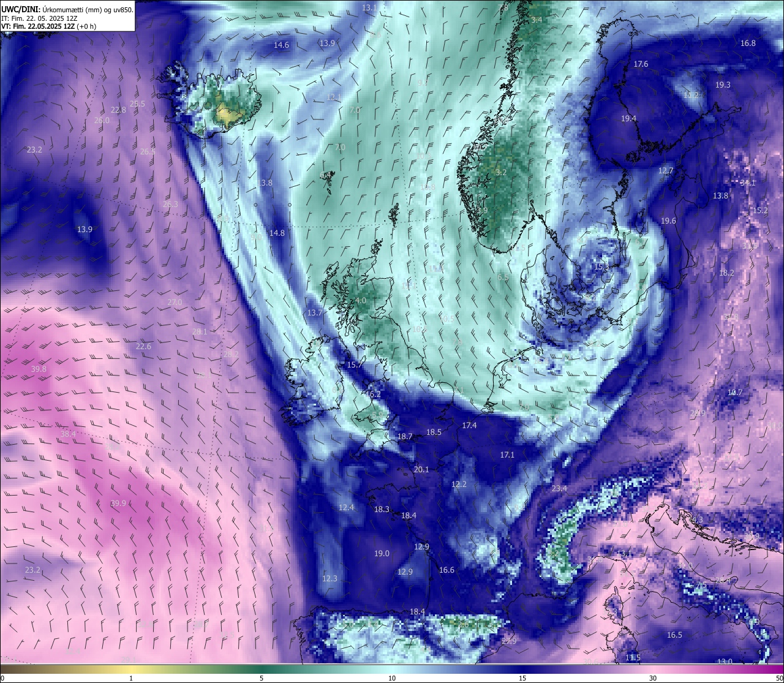
Task: Click the color scale label '1'
Action: click(x=131, y=678)
